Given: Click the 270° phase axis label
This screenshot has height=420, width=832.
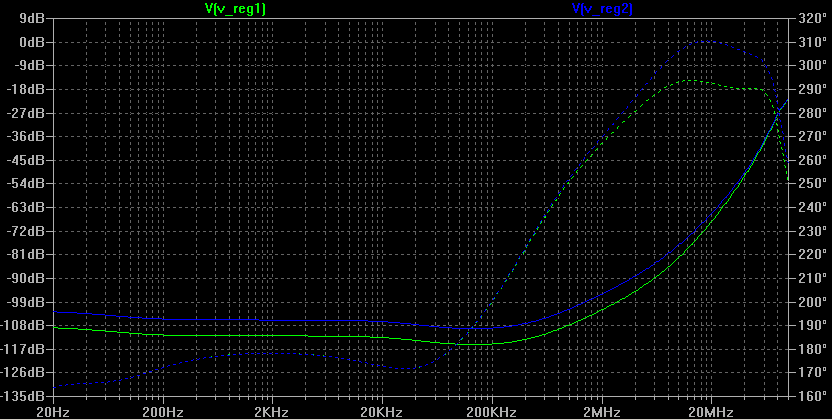Looking at the screenshot, I should click(812, 136).
